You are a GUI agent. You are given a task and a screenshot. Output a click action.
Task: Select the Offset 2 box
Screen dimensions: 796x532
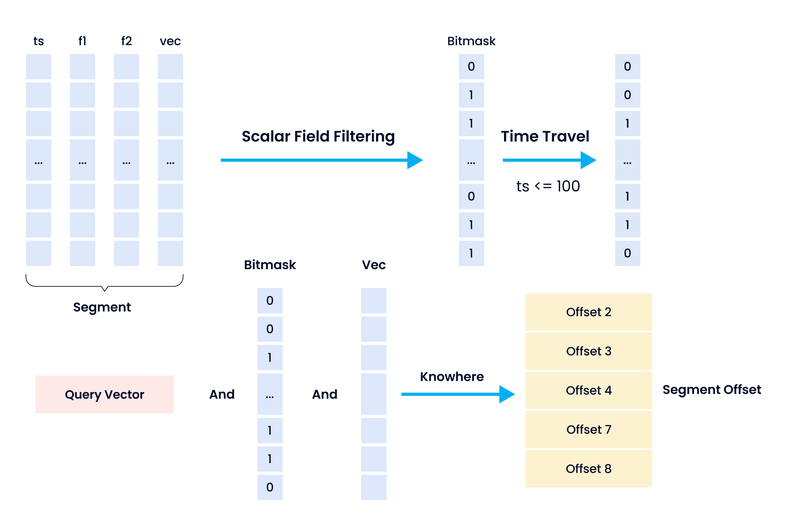tap(588, 312)
